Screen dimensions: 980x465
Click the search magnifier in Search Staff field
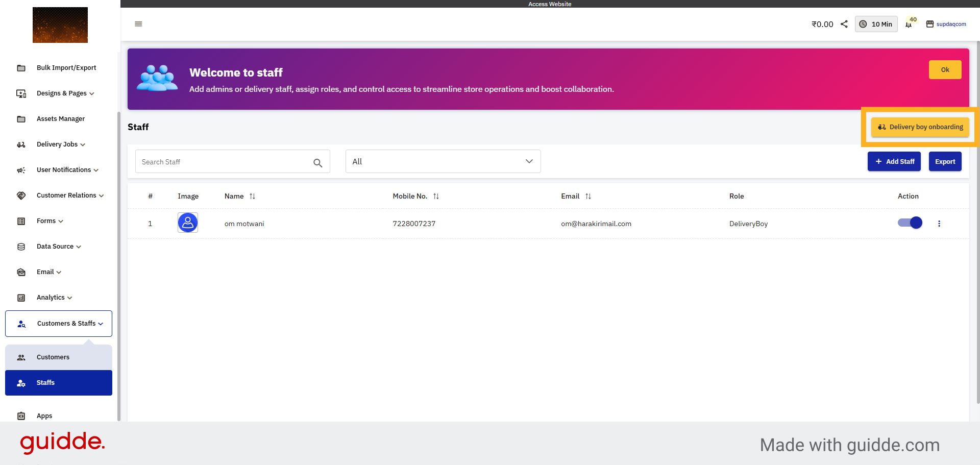pyautogui.click(x=318, y=162)
